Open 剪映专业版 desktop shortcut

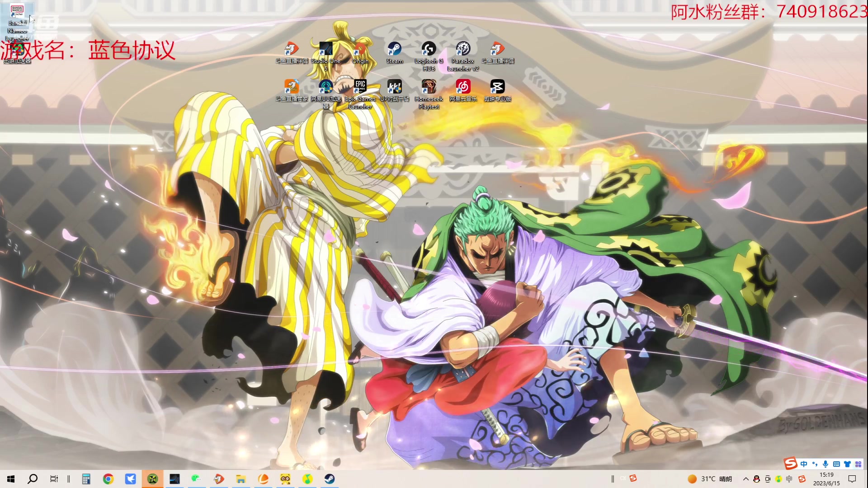point(497,90)
